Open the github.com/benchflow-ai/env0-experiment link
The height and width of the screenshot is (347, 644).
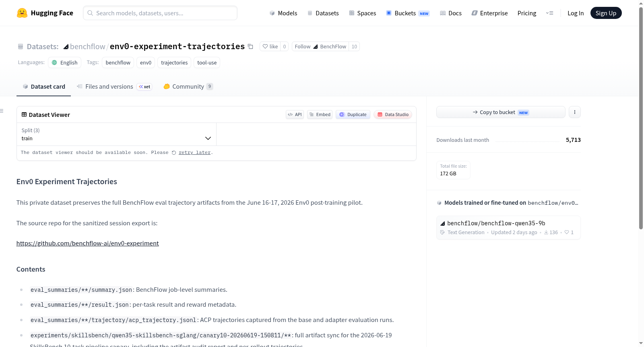click(x=88, y=243)
